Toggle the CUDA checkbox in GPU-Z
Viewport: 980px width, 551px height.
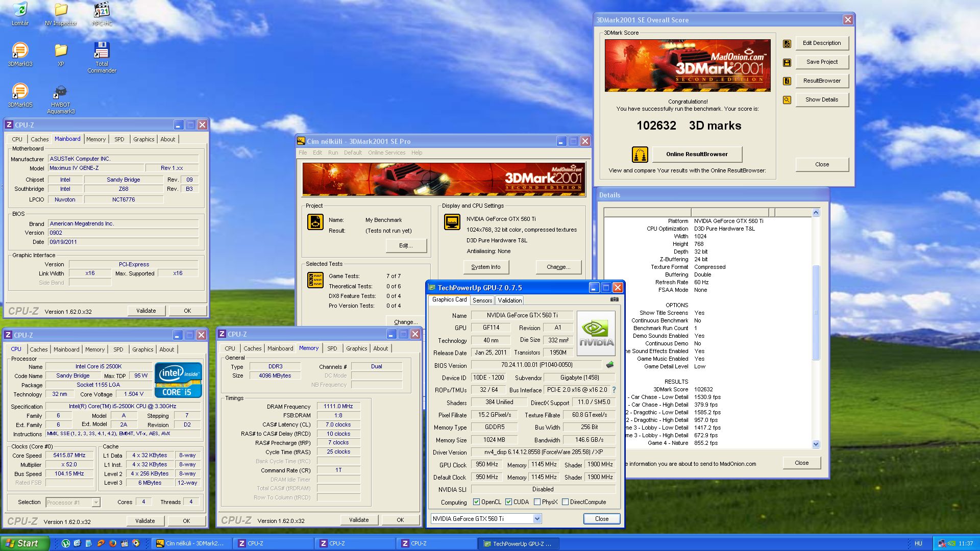[508, 502]
